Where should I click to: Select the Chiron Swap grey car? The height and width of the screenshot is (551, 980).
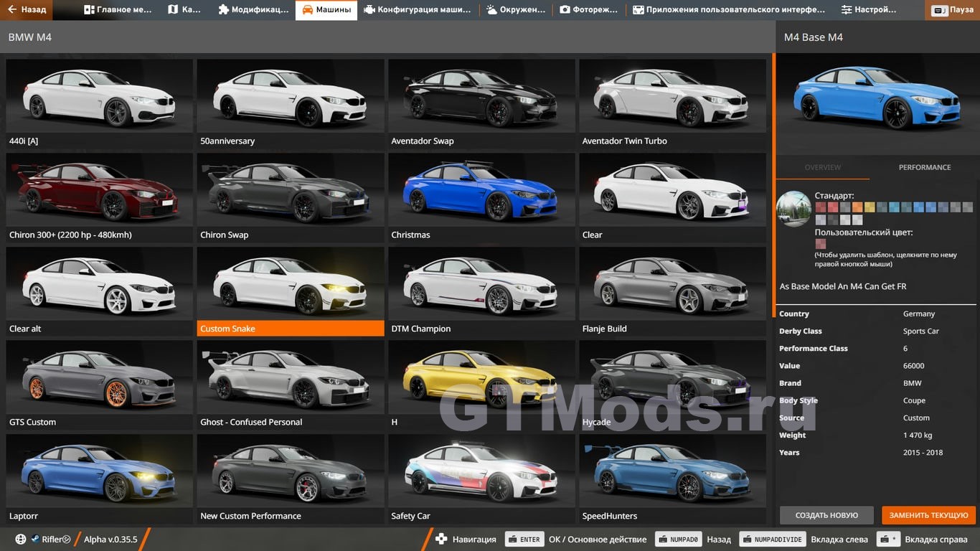pos(291,197)
